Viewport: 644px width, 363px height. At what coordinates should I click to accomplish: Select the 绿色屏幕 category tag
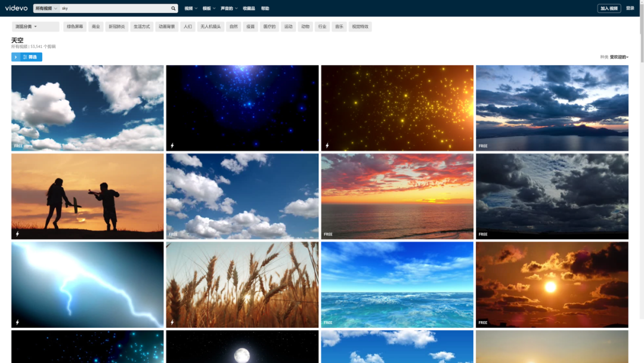75,27
